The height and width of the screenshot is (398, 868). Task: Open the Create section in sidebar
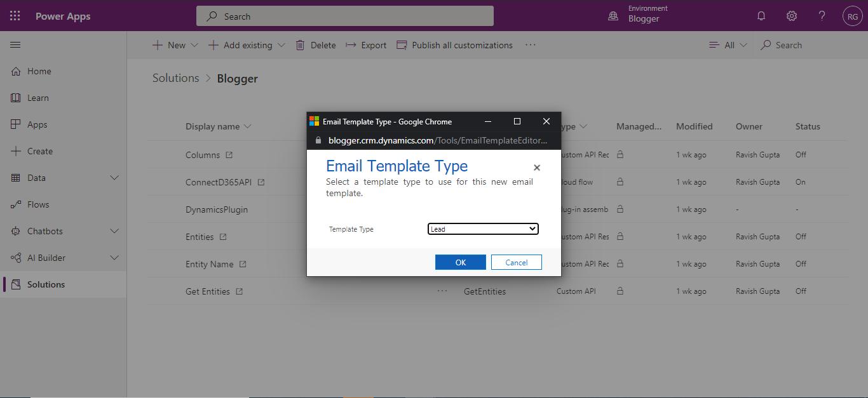(x=38, y=150)
